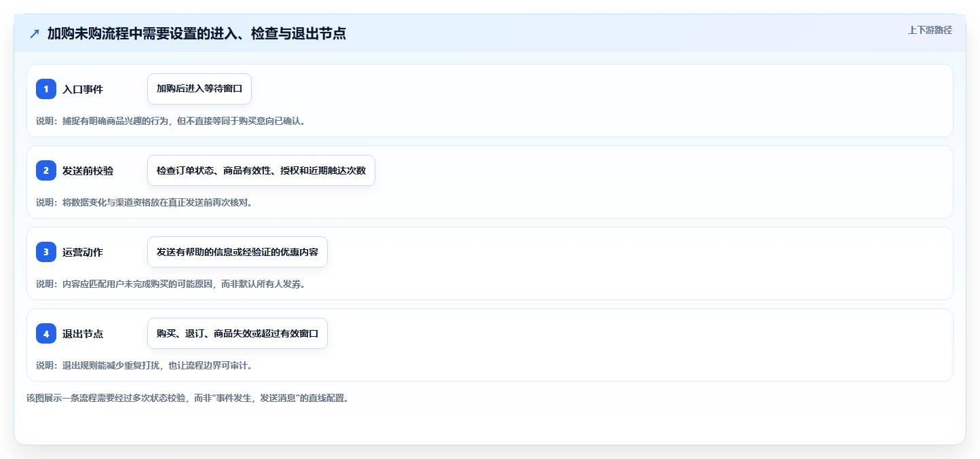This screenshot has height=459, width=980.
Task: Click the 入口事件 step label
Action: point(83,89)
